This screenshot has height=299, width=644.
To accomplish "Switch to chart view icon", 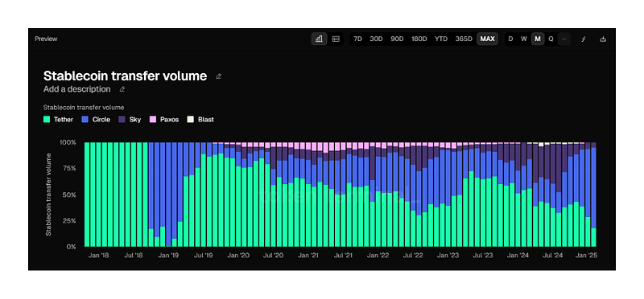I will tap(319, 39).
